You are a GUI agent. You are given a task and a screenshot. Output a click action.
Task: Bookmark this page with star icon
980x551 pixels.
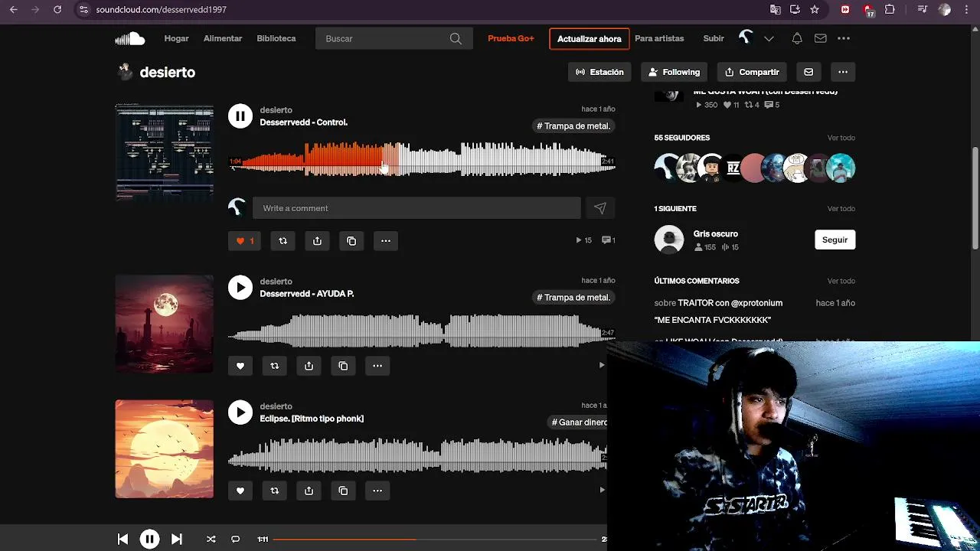click(815, 10)
